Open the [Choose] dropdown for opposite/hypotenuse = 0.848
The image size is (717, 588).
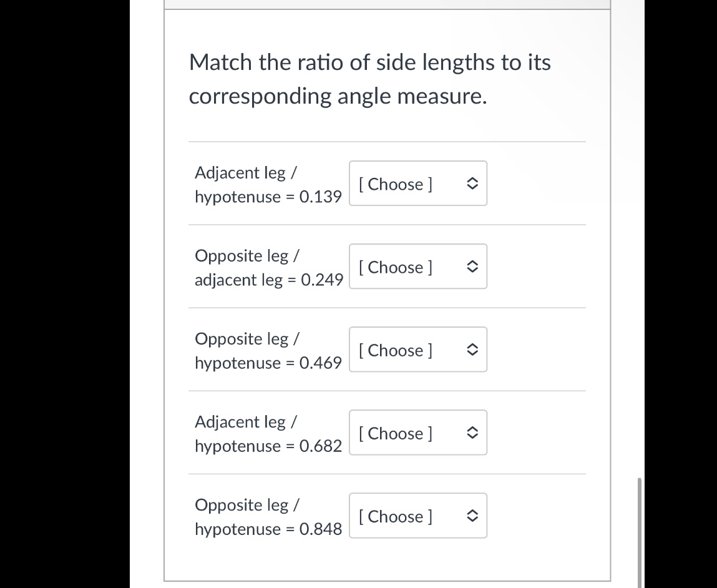tap(401, 516)
